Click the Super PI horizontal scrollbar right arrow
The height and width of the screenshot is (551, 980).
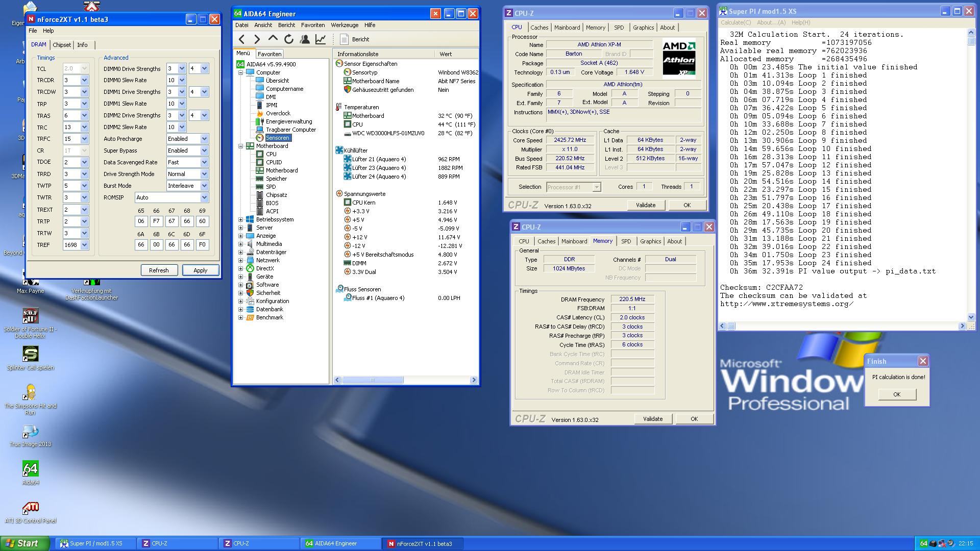coord(962,325)
